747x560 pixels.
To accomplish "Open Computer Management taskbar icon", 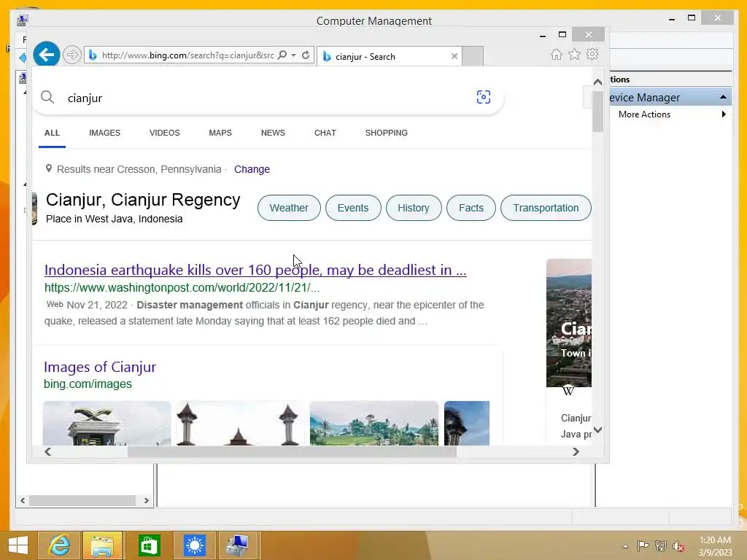I will (239, 545).
